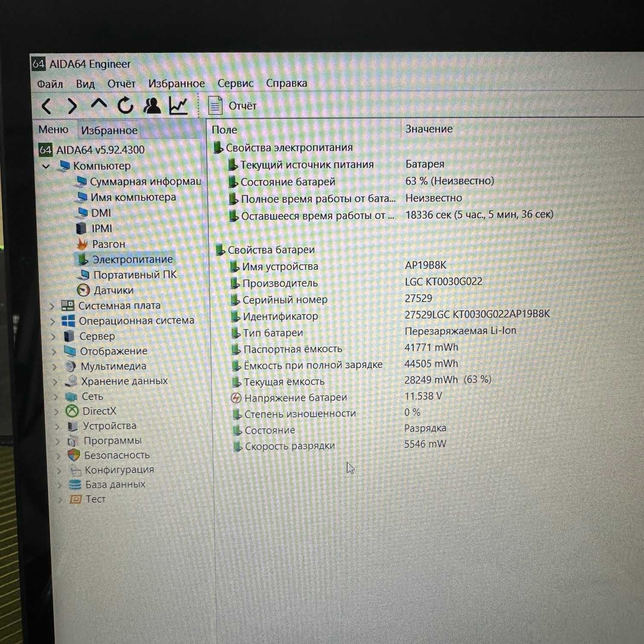Sort by the Поле column header
644x644 pixels.
[x=224, y=130]
